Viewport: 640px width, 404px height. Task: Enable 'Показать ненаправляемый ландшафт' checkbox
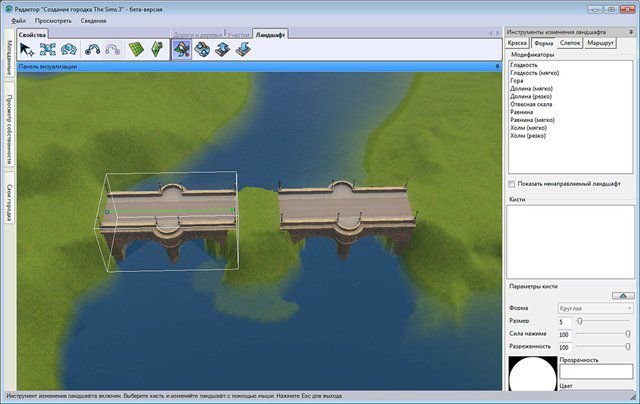tap(513, 185)
